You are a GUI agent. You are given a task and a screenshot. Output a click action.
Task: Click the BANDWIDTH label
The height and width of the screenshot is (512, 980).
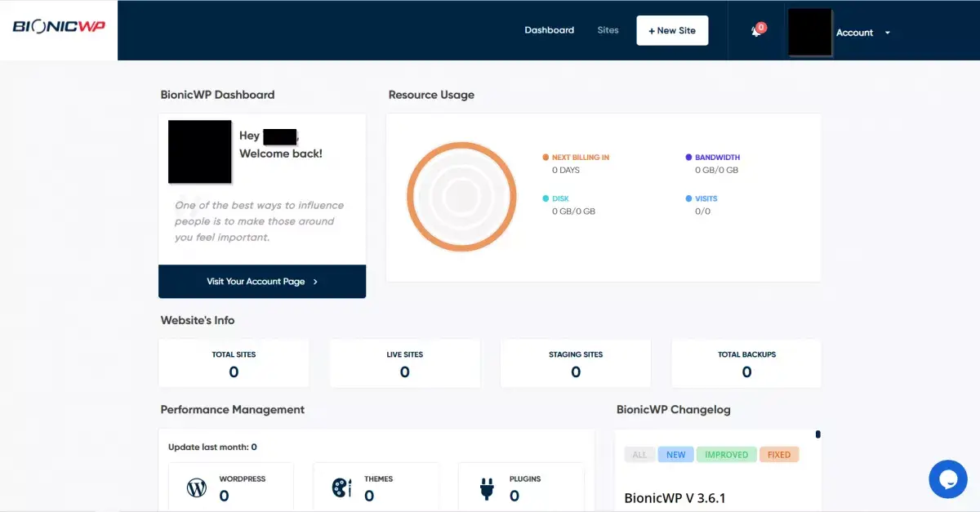[x=718, y=158]
